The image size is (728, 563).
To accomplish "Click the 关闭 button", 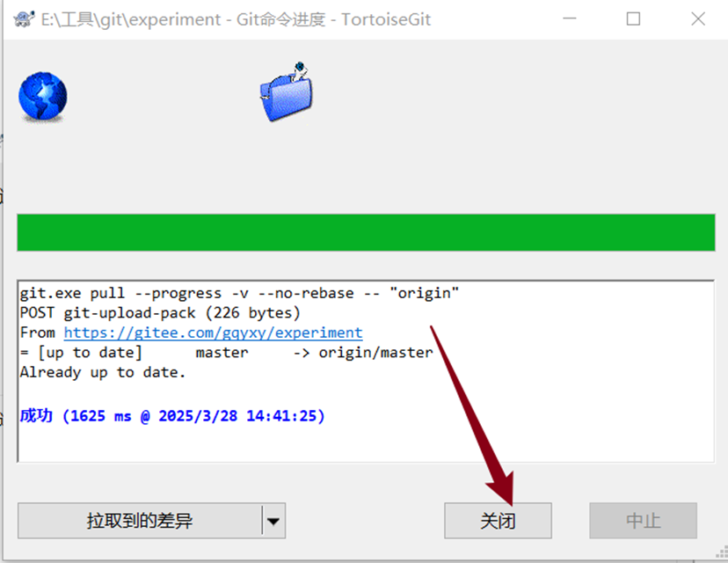I will [498, 521].
